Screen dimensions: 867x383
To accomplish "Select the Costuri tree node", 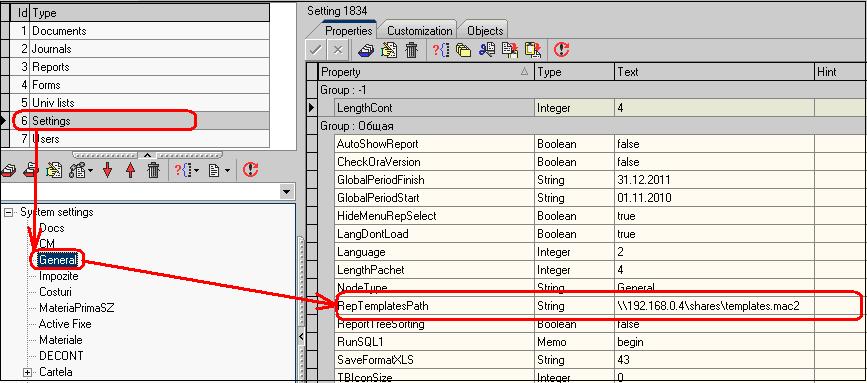I will (55, 292).
